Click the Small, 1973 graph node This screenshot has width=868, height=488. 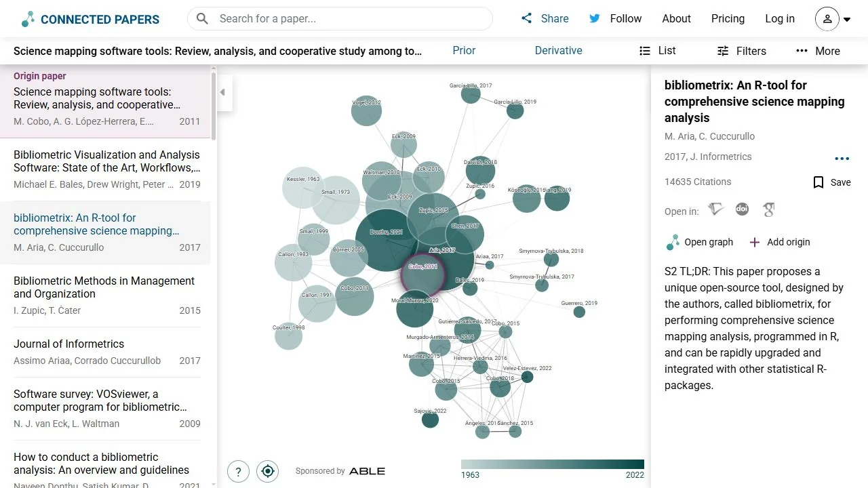tap(336, 200)
